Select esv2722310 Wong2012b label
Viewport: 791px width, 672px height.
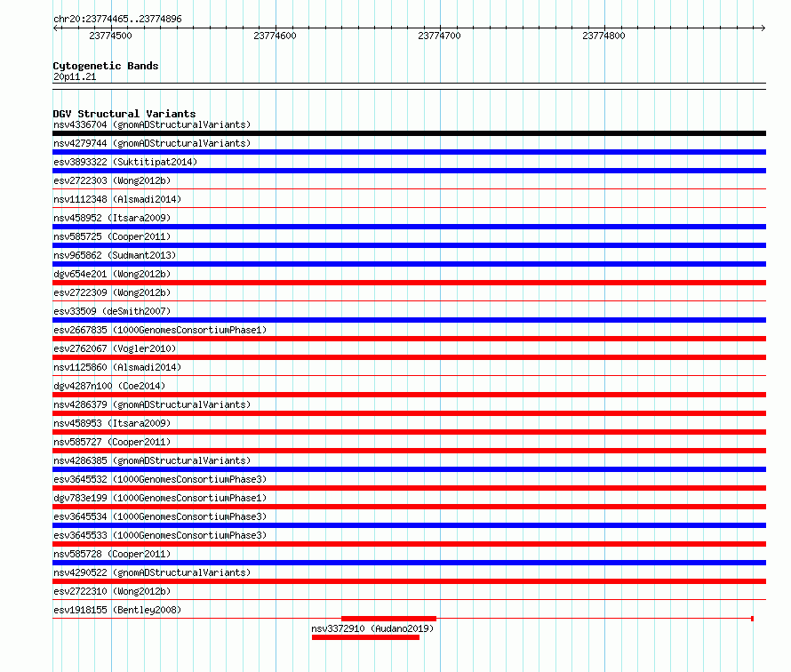click(112, 591)
